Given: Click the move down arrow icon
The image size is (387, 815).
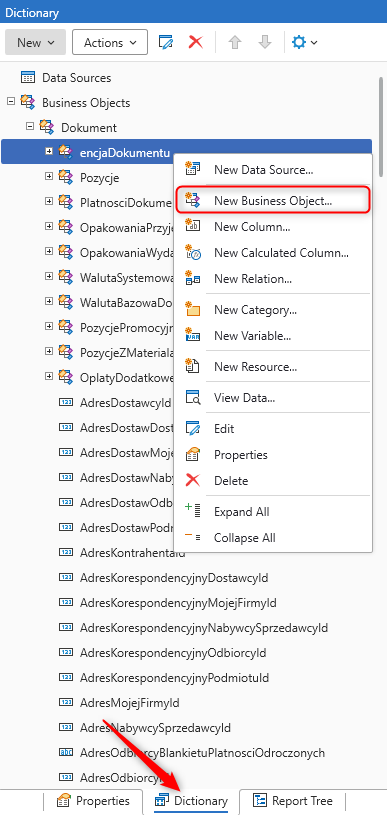Looking at the screenshot, I should tap(265, 42).
